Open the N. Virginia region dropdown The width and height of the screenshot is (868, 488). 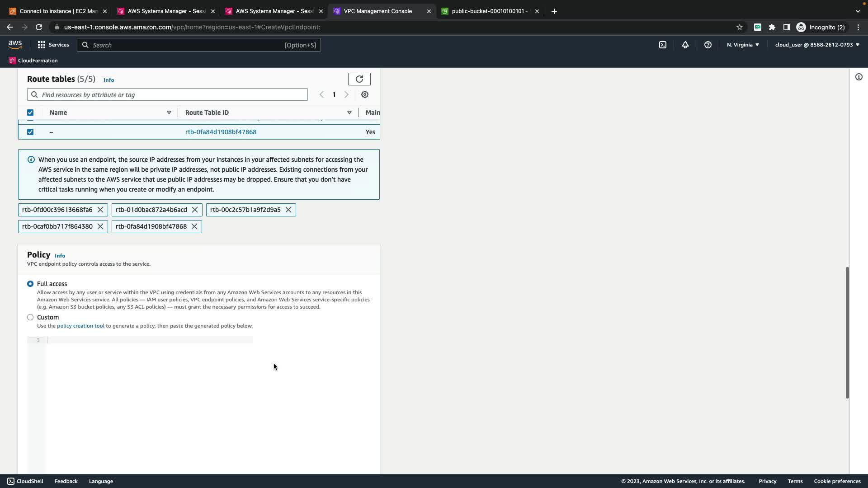point(743,45)
